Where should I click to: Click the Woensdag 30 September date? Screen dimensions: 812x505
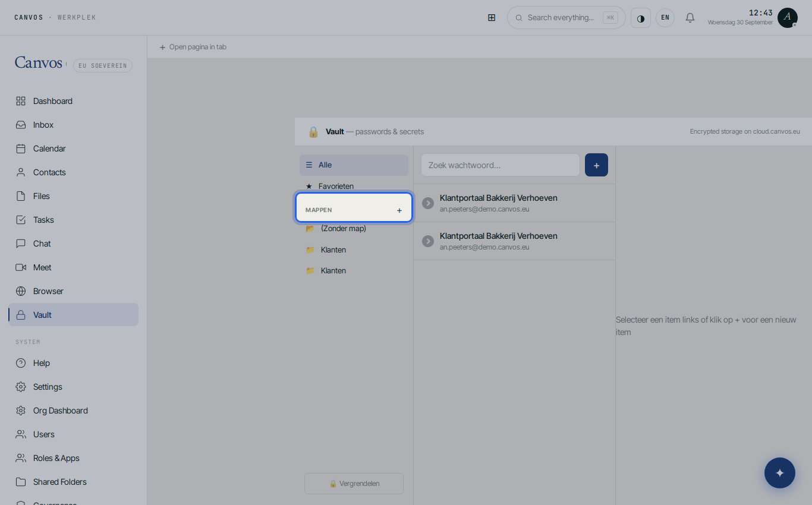tap(740, 23)
